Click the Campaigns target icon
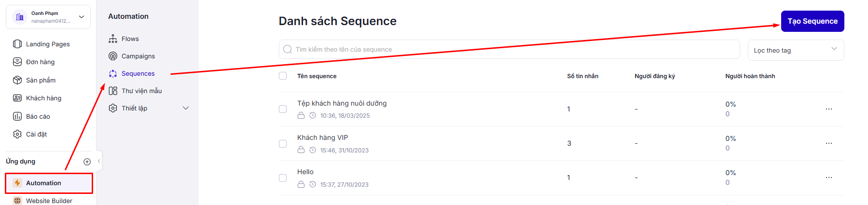The height and width of the screenshot is (205, 868). pyautogui.click(x=113, y=56)
